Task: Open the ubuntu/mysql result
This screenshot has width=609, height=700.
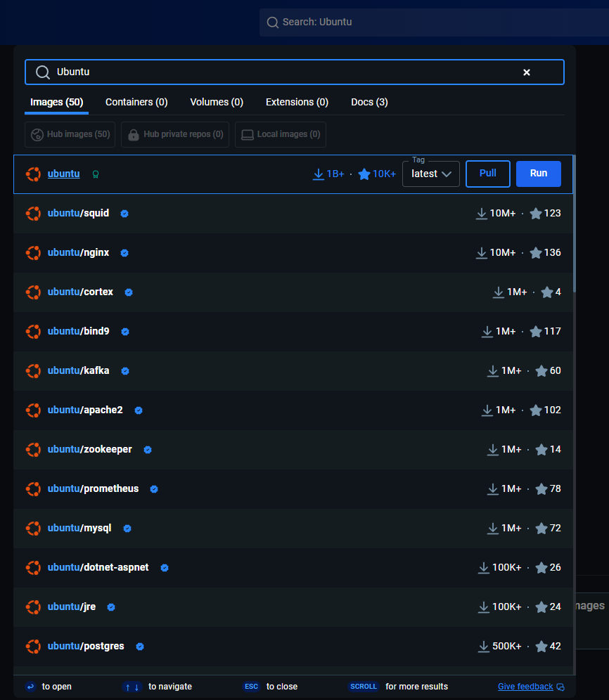Action: point(293,528)
